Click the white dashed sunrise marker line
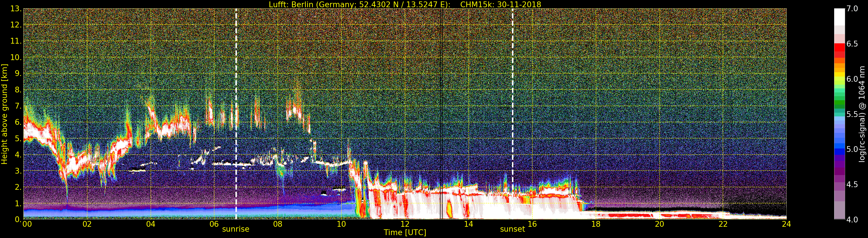This screenshot has height=238, width=868. (236, 114)
